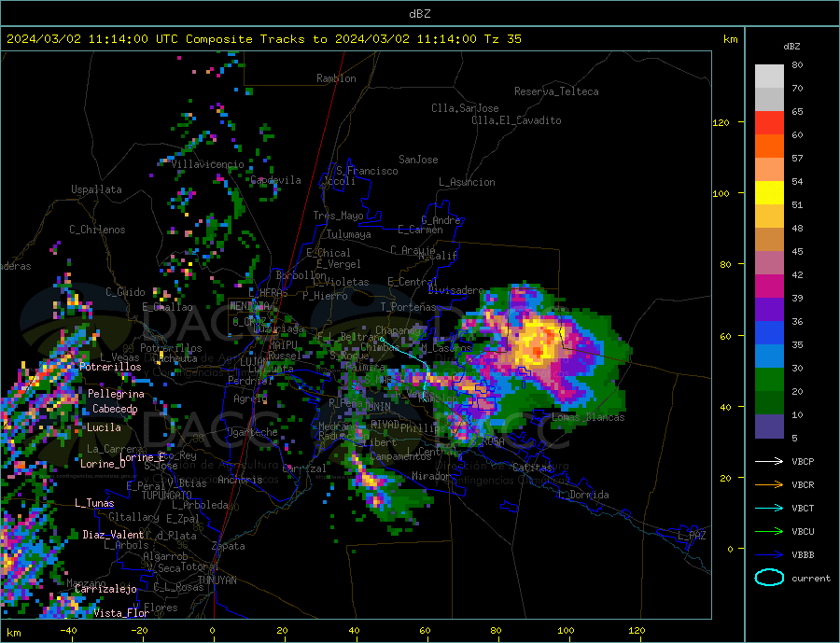This screenshot has height=643, width=840.
Task: Click the Lomas_Blancas place label
Action: click(x=588, y=417)
